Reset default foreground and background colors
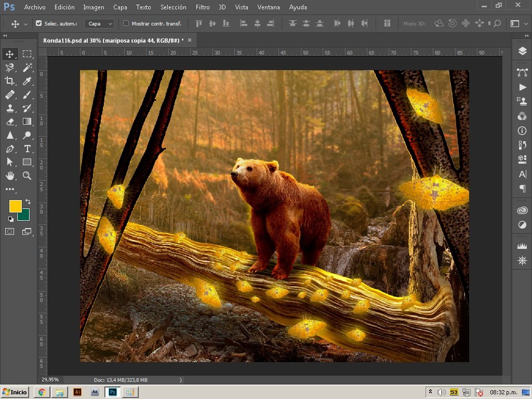Image resolution: width=532 pixels, height=399 pixels. (10, 219)
